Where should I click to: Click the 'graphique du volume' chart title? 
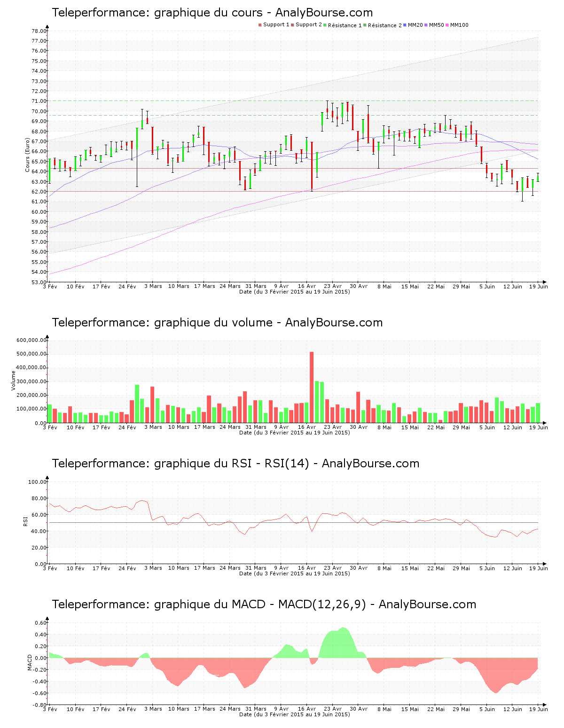coord(217,323)
